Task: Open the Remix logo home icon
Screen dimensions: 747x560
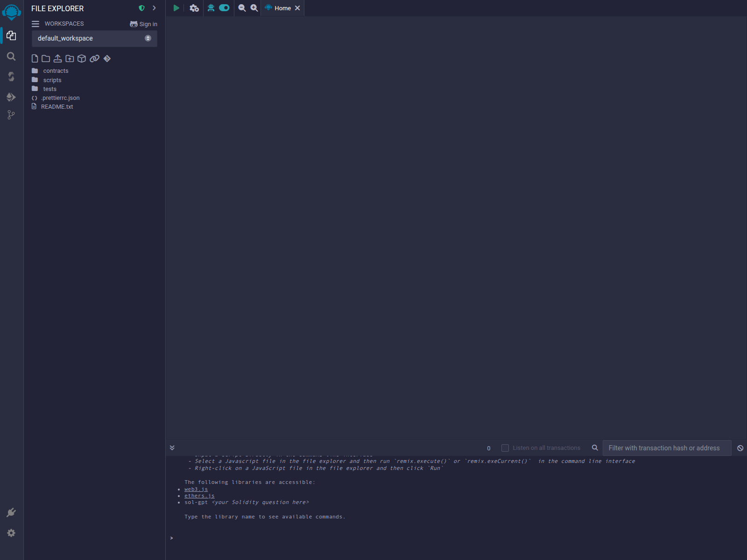Action: (11, 12)
